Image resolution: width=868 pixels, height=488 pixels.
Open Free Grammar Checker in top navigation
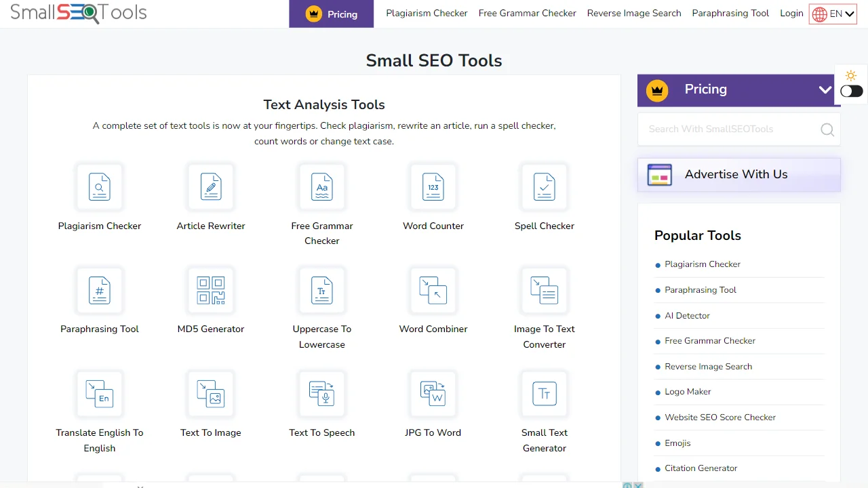tap(528, 13)
